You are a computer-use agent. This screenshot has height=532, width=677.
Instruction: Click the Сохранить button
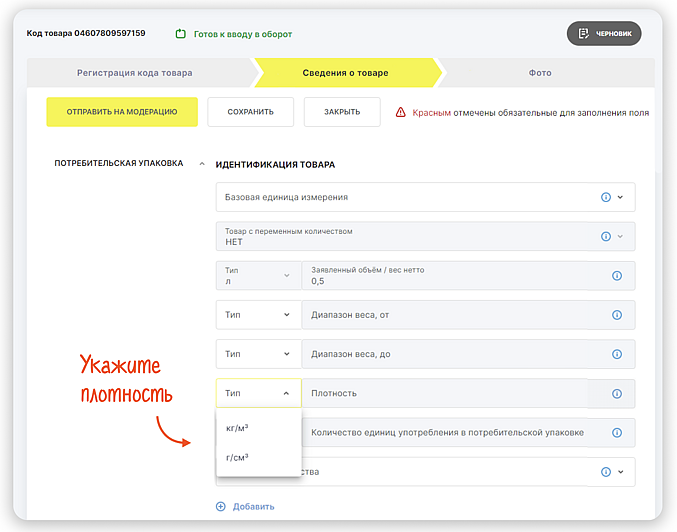[250, 112]
